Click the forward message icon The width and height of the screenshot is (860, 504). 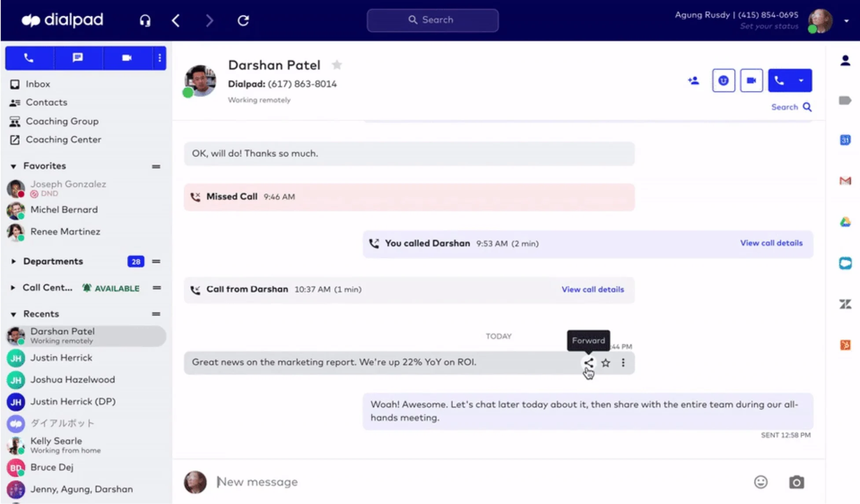pyautogui.click(x=588, y=362)
